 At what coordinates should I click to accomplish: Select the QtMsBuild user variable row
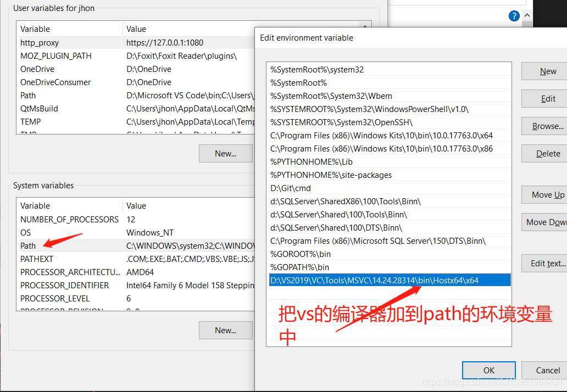click(x=136, y=108)
